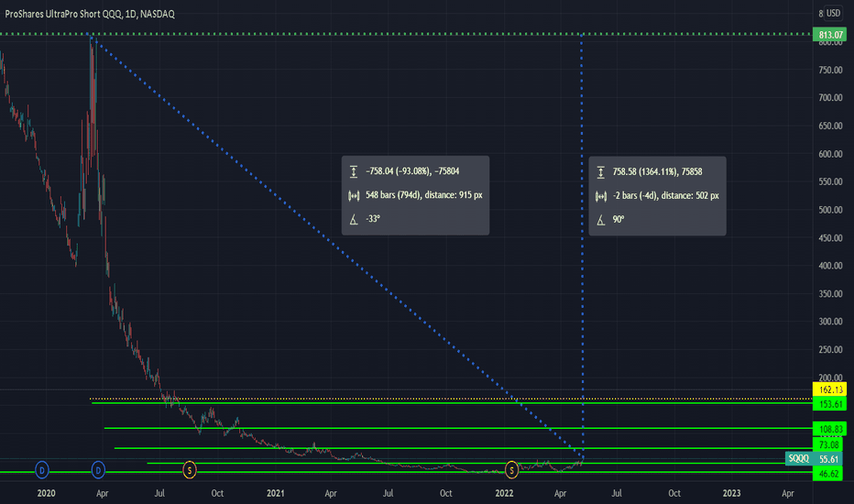Click angle icon beside 90°

click(601, 220)
